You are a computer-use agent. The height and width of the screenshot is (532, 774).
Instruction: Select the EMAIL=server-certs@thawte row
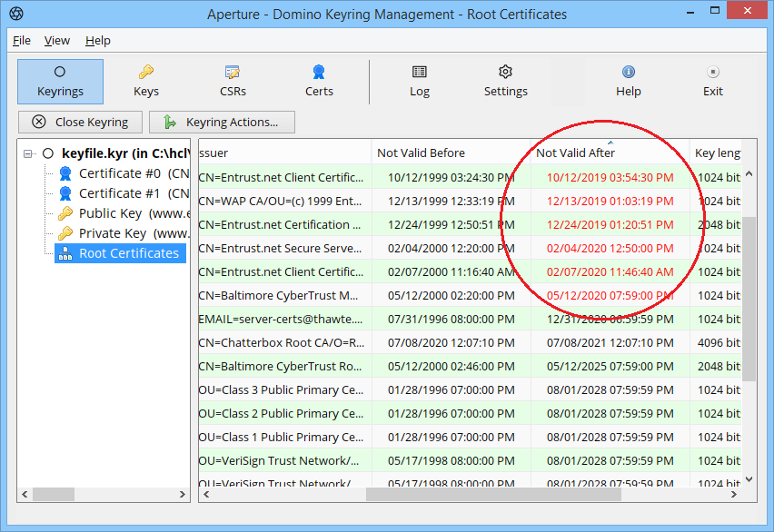tap(470, 320)
